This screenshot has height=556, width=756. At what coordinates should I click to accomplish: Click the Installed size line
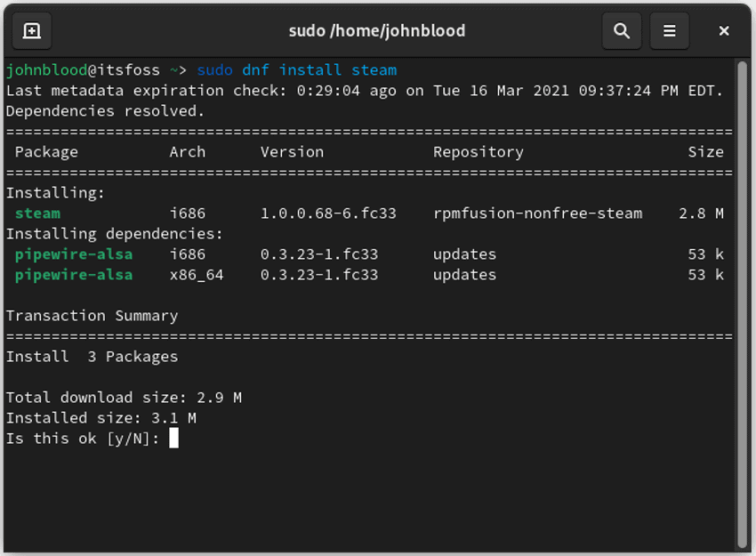pyautogui.click(x=98, y=418)
